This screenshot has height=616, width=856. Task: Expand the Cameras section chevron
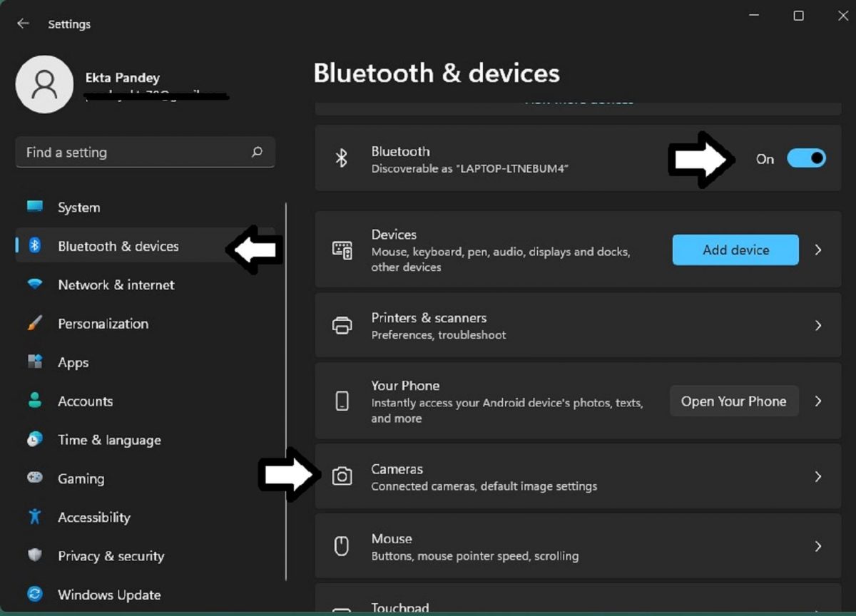tap(818, 476)
